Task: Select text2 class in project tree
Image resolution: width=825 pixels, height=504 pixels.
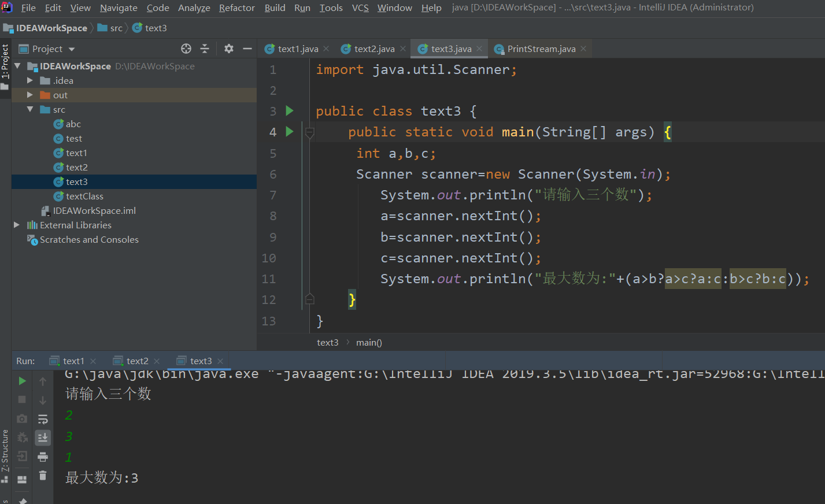Action: click(76, 167)
